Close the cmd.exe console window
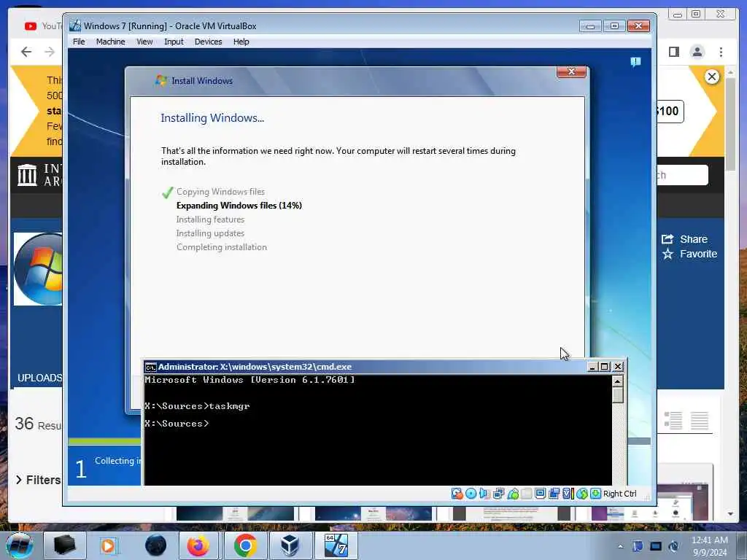The width and height of the screenshot is (747, 560). pos(618,367)
